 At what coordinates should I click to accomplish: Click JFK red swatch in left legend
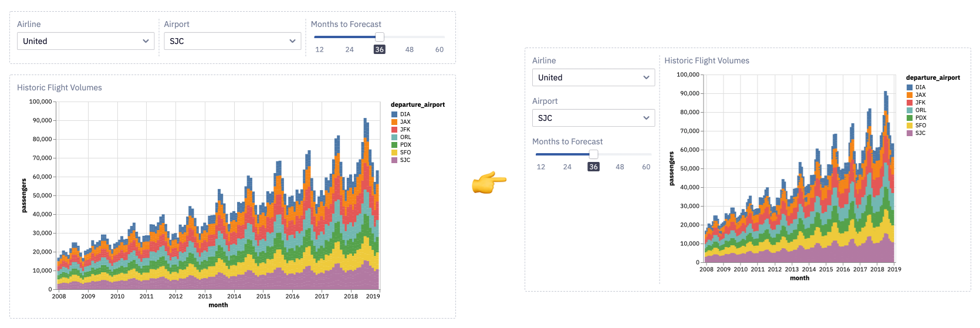point(394,130)
